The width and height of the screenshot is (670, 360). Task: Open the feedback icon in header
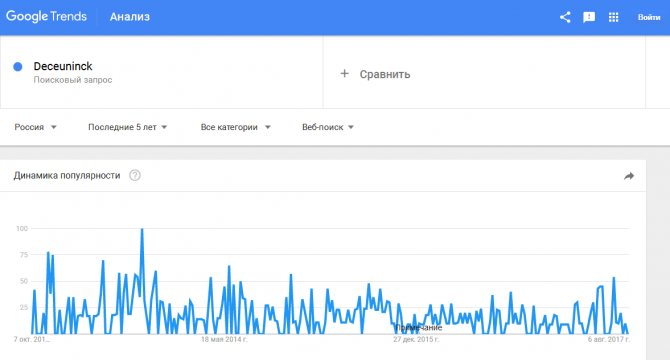[x=589, y=17]
